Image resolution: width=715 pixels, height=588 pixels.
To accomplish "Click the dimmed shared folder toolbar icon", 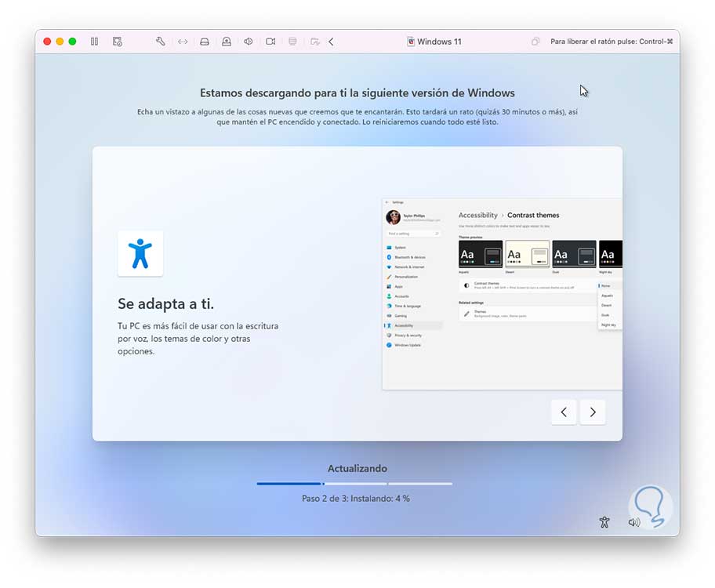I will (x=314, y=42).
